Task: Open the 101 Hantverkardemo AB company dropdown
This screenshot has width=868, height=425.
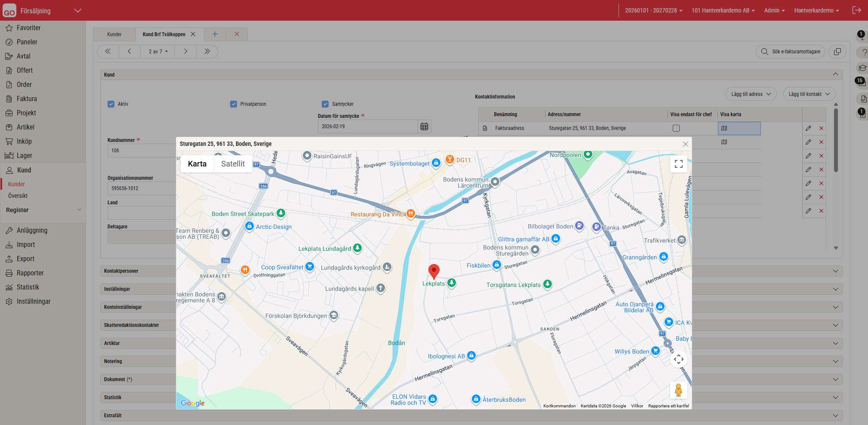Action: [723, 10]
